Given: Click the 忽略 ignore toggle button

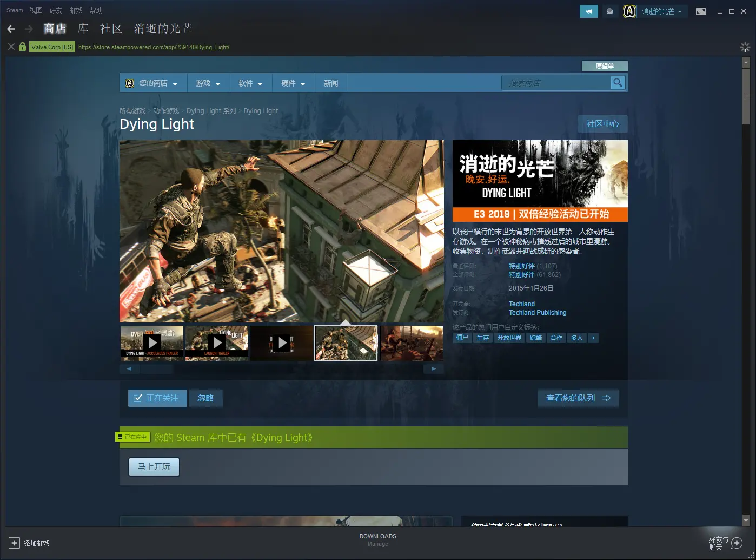Looking at the screenshot, I should coord(205,398).
